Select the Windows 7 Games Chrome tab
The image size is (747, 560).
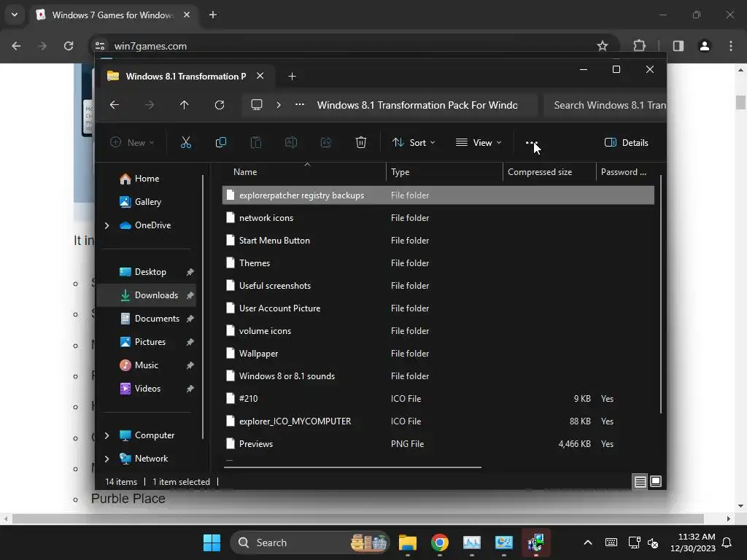click(112, 15)
